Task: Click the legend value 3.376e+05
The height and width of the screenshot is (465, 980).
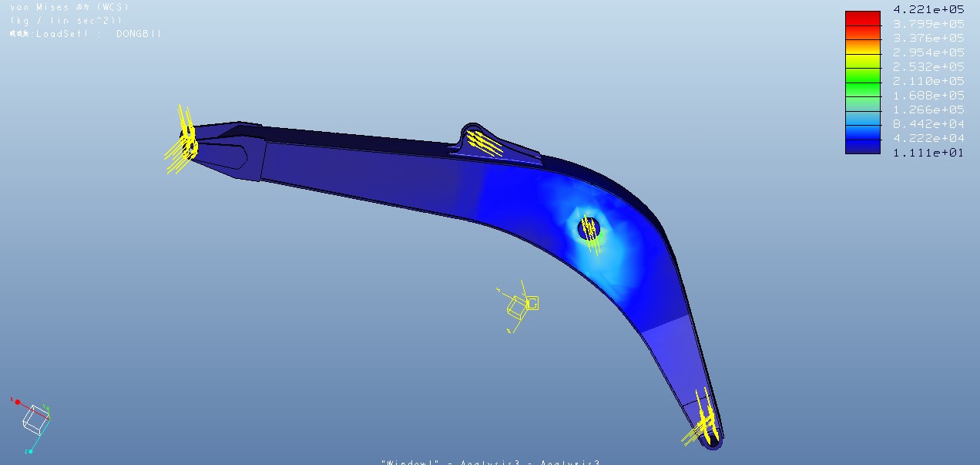Action: tap(928, 38)
